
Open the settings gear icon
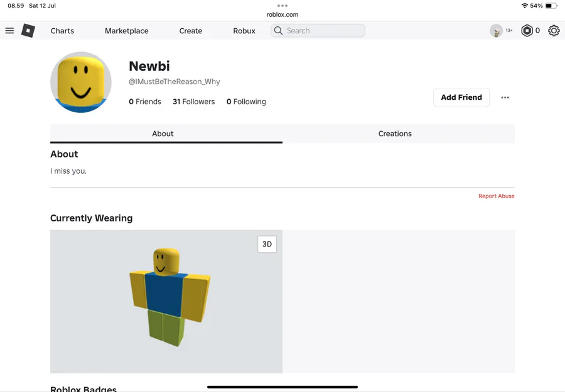[x=554, y=31]
